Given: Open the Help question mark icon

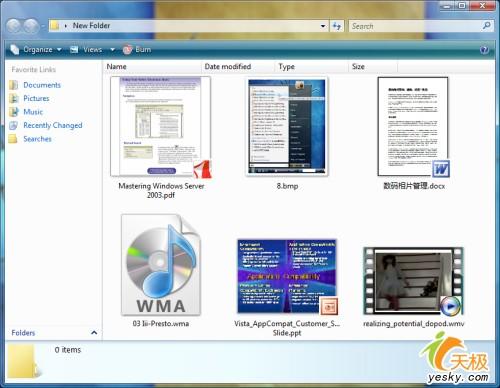Looking at the screenshot, I should click(484, 50).
